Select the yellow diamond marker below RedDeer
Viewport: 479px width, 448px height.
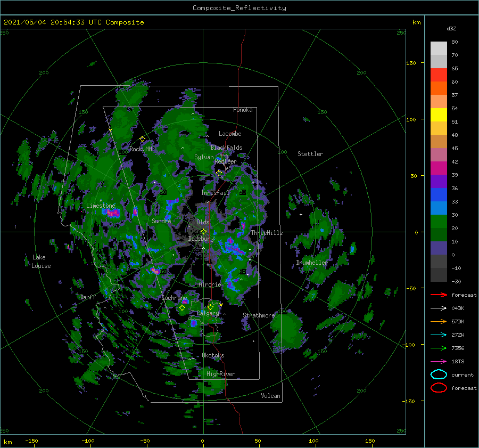click(x=219, y=173)
